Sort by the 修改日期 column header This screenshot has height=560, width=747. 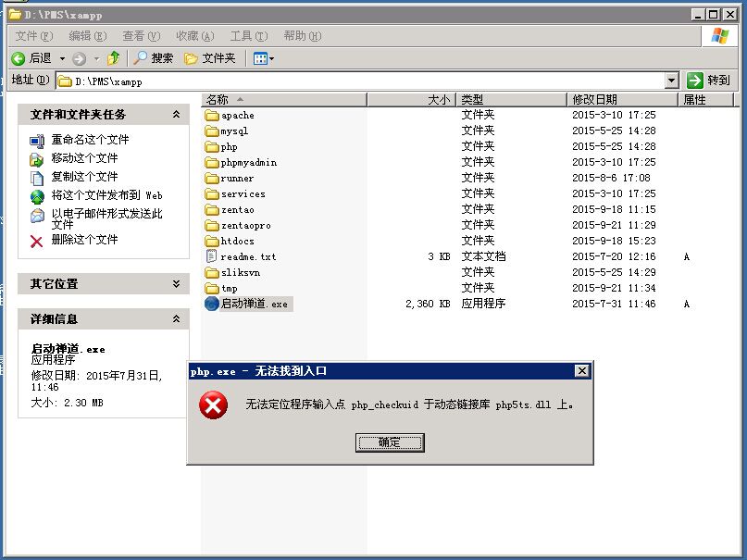(623, 100)
